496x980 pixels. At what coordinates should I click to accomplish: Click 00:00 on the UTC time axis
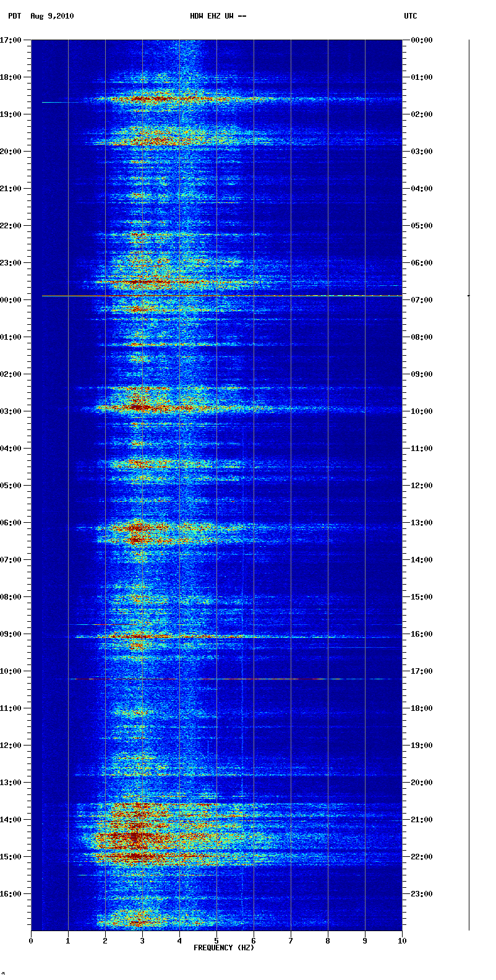click(x=422, y=40)
